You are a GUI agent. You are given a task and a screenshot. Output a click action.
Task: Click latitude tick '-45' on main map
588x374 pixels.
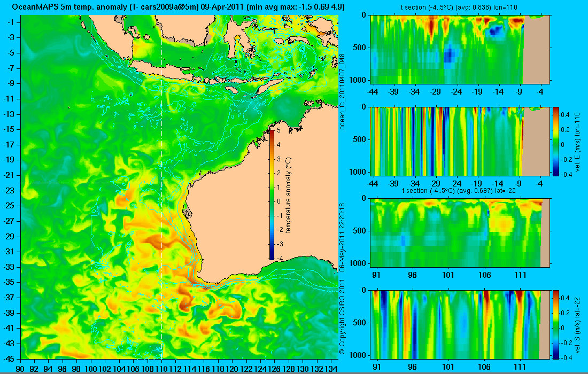[x=9, y=359]
